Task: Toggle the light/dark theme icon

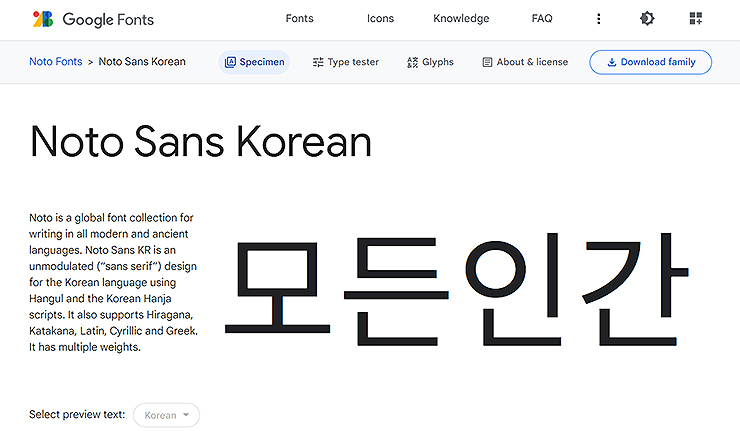Action: pyautogui.click(x=647, y=18)
